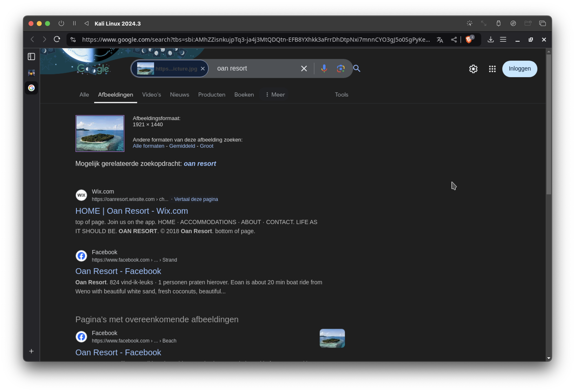Open the browser hamburger menu

[x=503, y=40]
